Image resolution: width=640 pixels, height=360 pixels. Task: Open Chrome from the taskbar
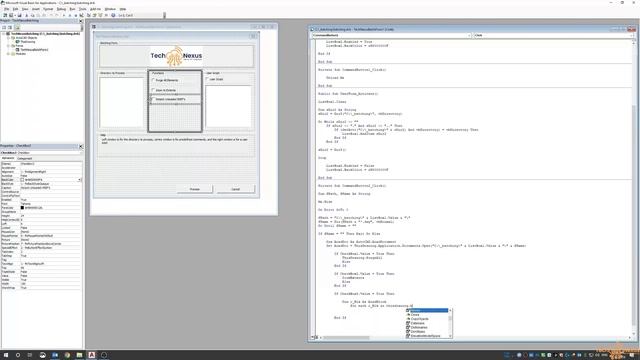pos(67,355)
